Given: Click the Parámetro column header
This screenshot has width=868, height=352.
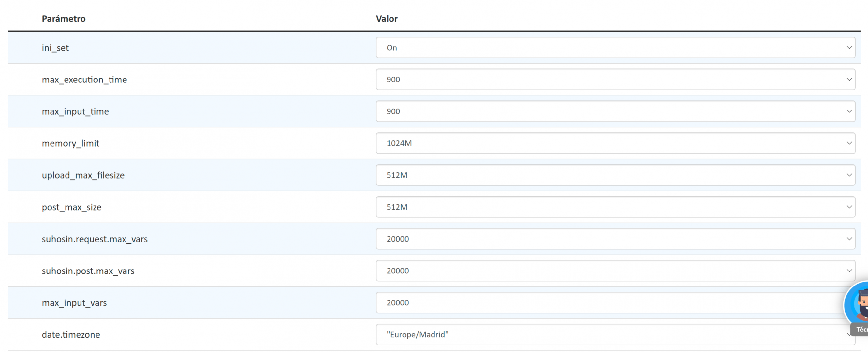Looking at the screenshot, I should point(64,19).
